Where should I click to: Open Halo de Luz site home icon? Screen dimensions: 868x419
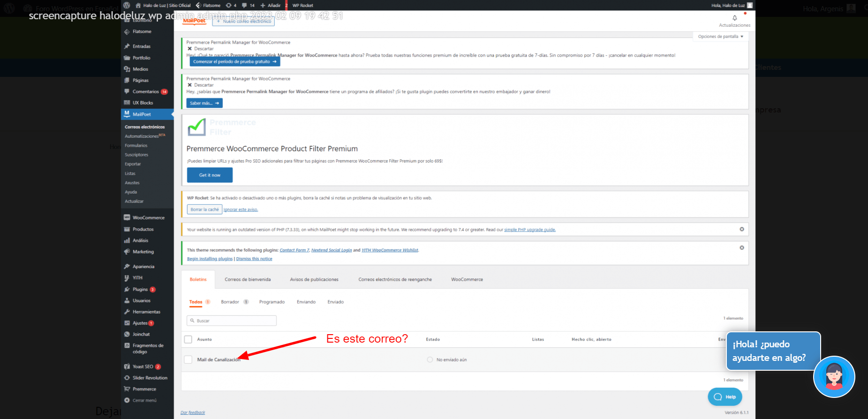click(x=138, y=6)
